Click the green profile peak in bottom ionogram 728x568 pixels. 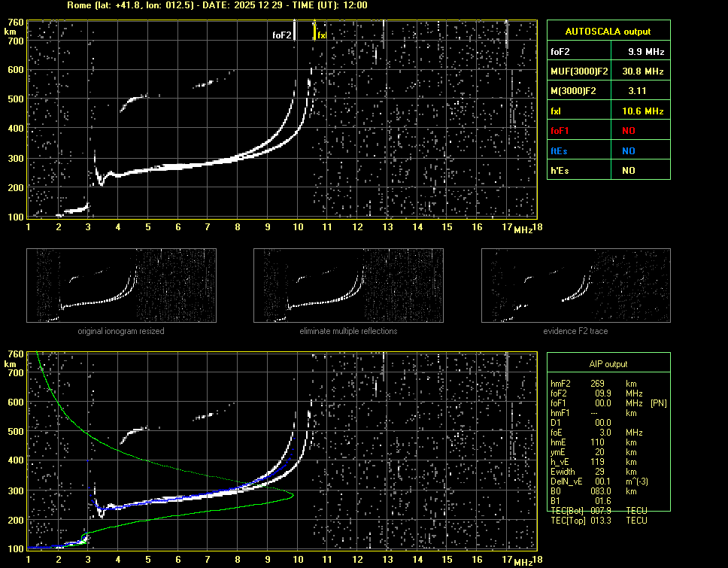pyautogui.click(x=292, y=495)
